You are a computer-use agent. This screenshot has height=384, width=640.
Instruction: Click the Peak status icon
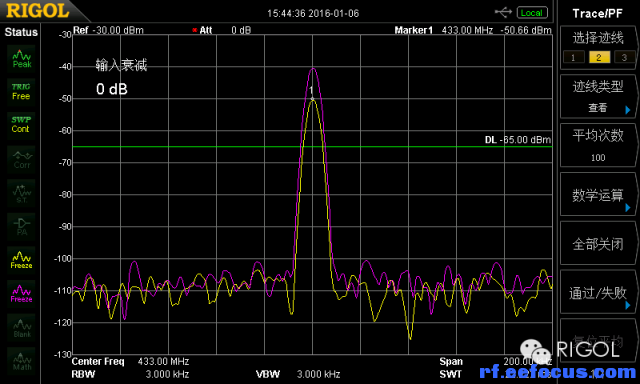click(21, 59)
